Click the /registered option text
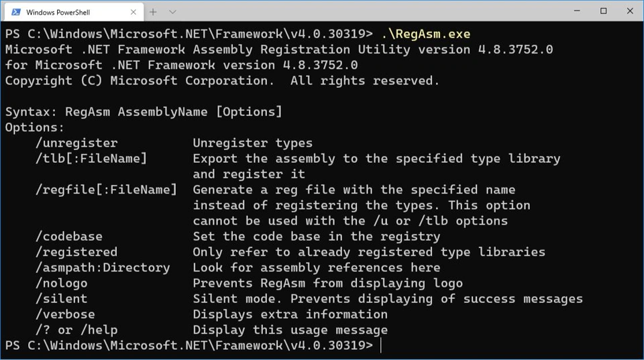 tap(76, 252)
